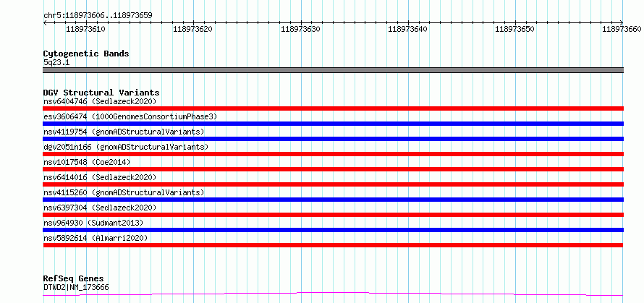644x303 pixels.
Task: Select the red bar under dgv2051n166
Action: click(x=333, y=154)
